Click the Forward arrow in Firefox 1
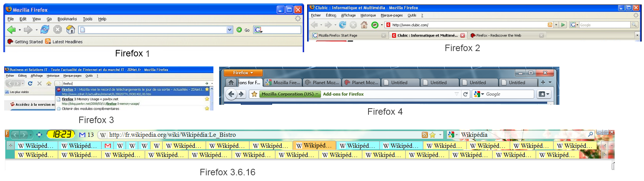The image size is (644, 181). click(28, 30)
